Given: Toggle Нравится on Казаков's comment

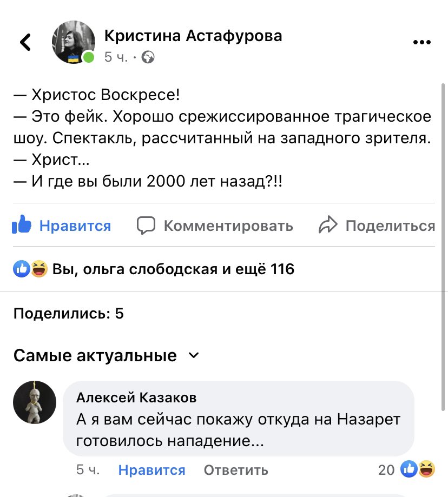Looking at the screenshot, I should point(151,470).
